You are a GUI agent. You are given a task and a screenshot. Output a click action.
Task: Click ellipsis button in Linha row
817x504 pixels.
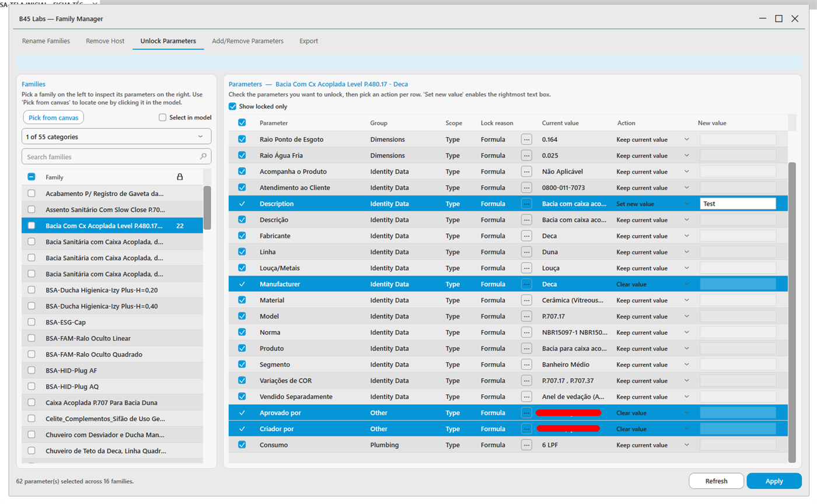pyautogui.click(x=527, y=252)
